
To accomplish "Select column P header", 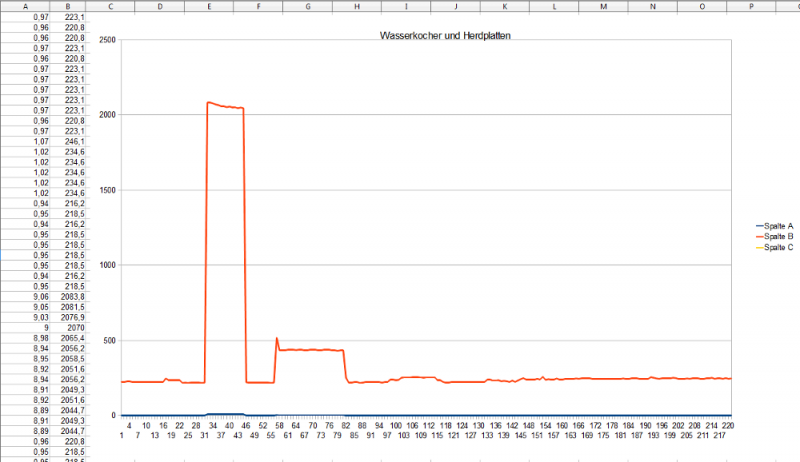I will [751, 5].
